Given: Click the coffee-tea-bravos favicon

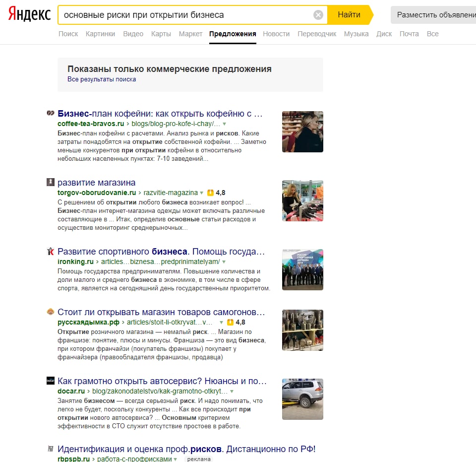Looking at the screenshot, I should click(x=51, y=113).
